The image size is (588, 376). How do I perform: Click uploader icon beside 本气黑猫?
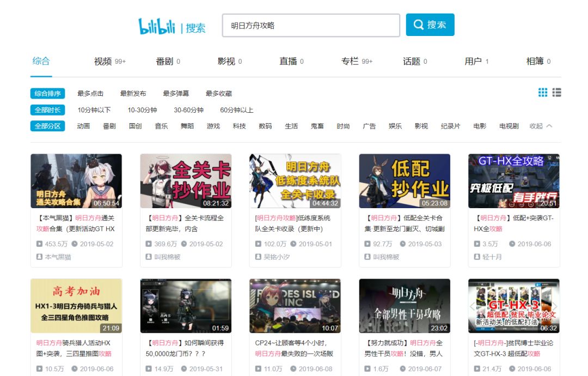[x=39, y=257]
